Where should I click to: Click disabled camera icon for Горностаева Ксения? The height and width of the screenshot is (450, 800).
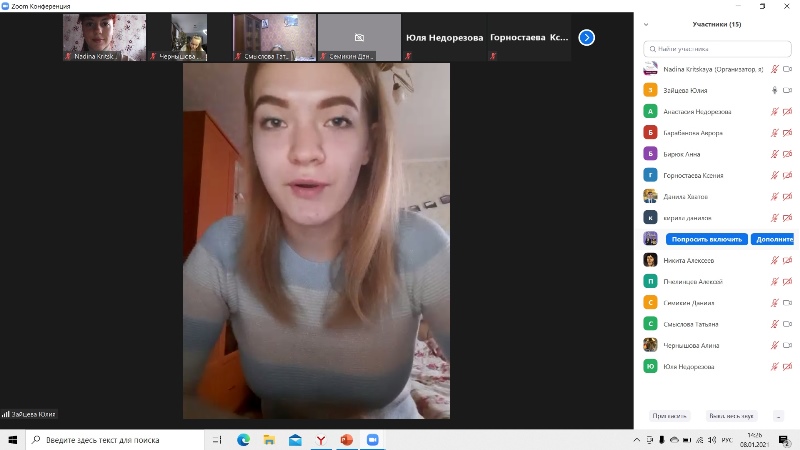tap(787, 175)
